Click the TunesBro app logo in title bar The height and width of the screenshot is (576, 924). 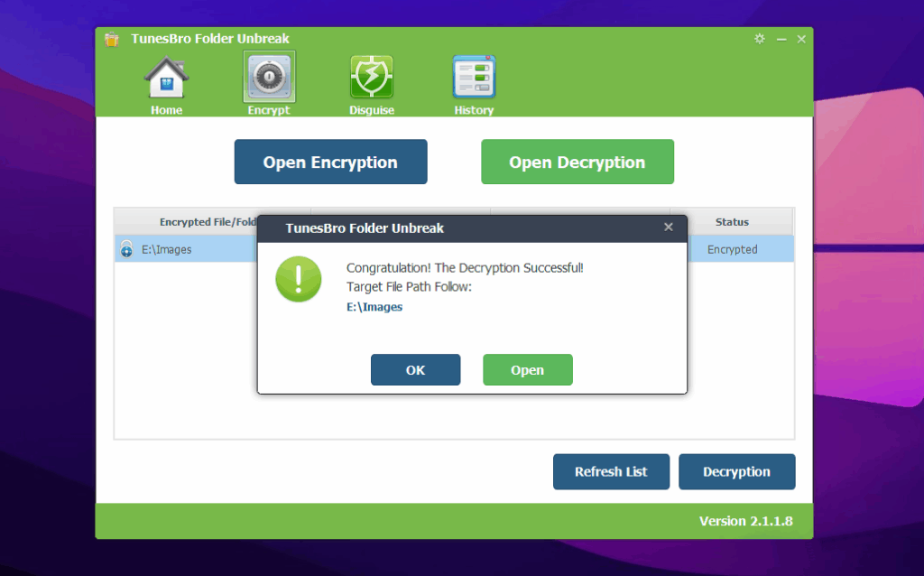tap(112, 39)
